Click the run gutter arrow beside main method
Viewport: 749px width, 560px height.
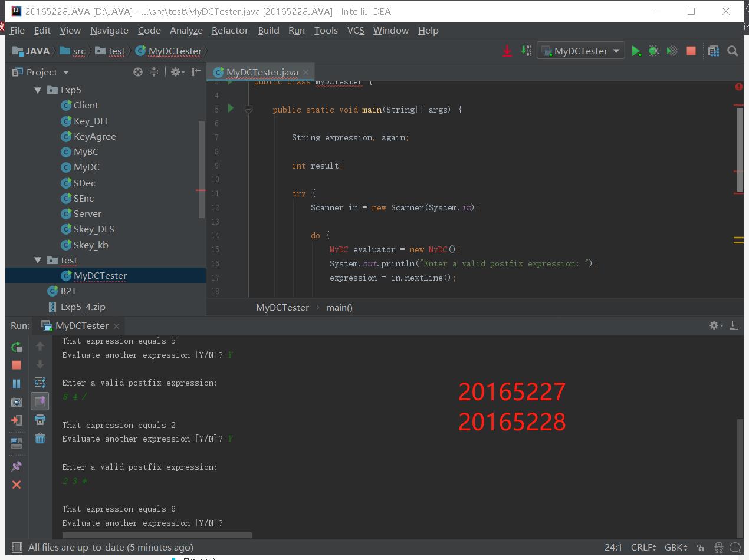(231, 108)
